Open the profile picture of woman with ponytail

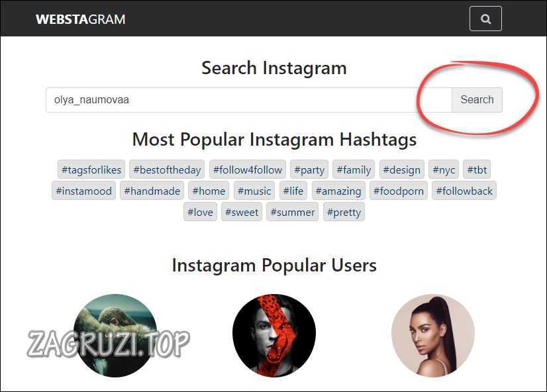[433, 336]
